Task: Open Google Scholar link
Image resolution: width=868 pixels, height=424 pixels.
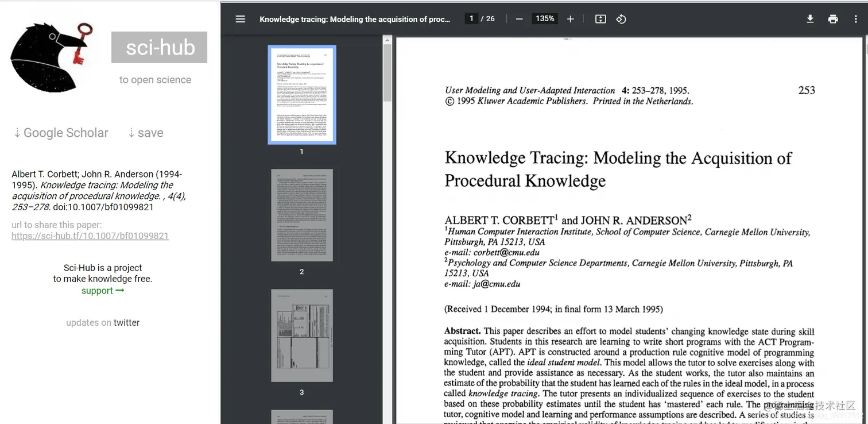Action: point(61,133)
